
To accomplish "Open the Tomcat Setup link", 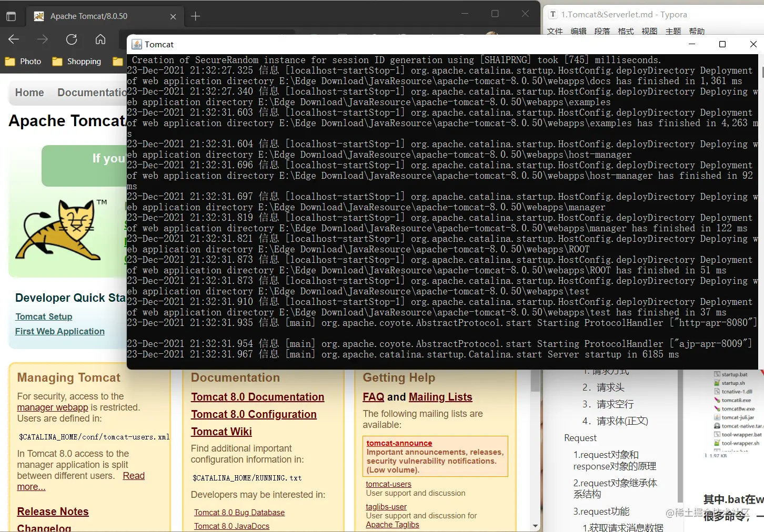I will [44, 316].
